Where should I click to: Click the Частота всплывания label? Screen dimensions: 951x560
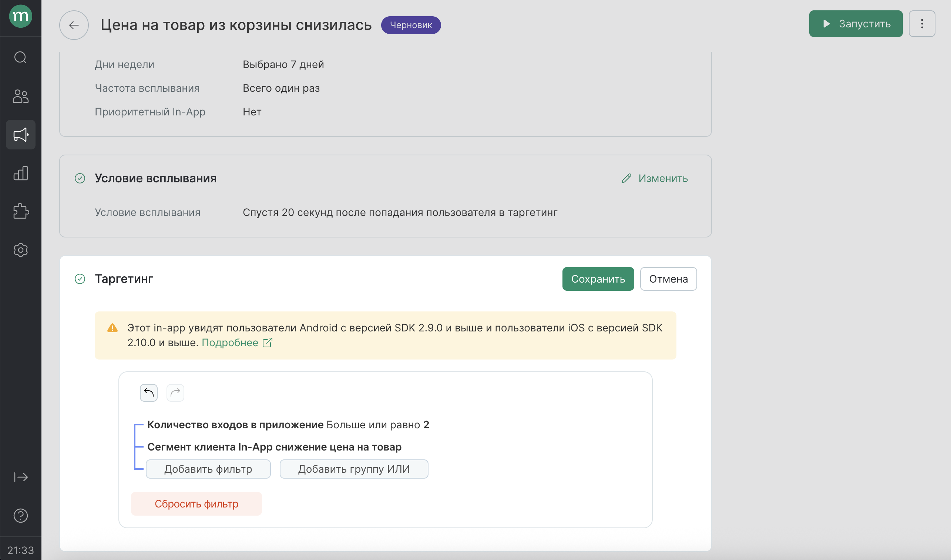pyautogui.click(x=147, y=88)
